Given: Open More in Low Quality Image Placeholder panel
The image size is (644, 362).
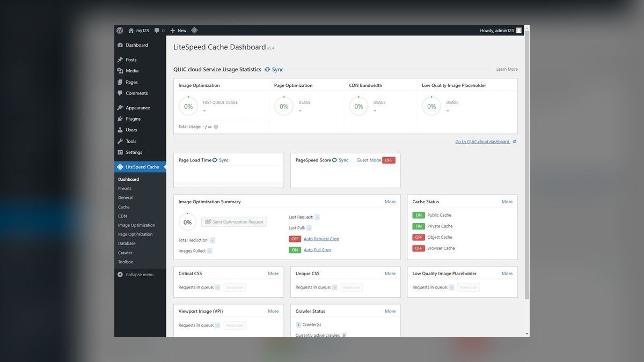Looking at the screenshot, I should (507, 274).
